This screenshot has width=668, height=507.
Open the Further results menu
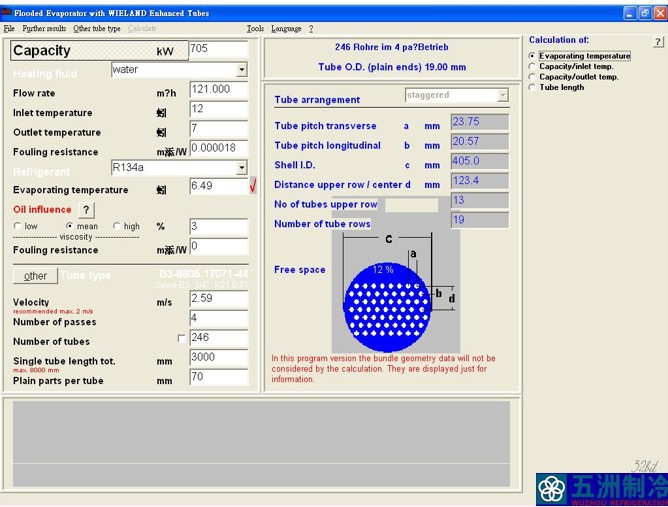point(44,29)
